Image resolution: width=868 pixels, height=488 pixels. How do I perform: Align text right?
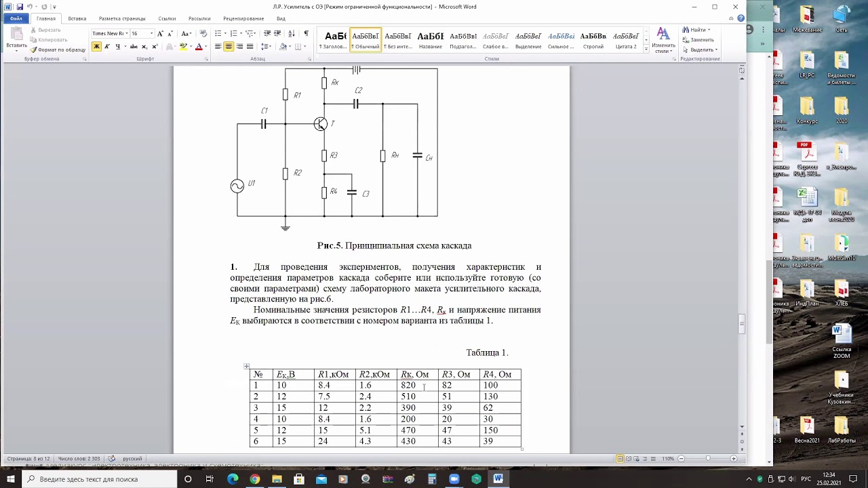click(239, 46)
